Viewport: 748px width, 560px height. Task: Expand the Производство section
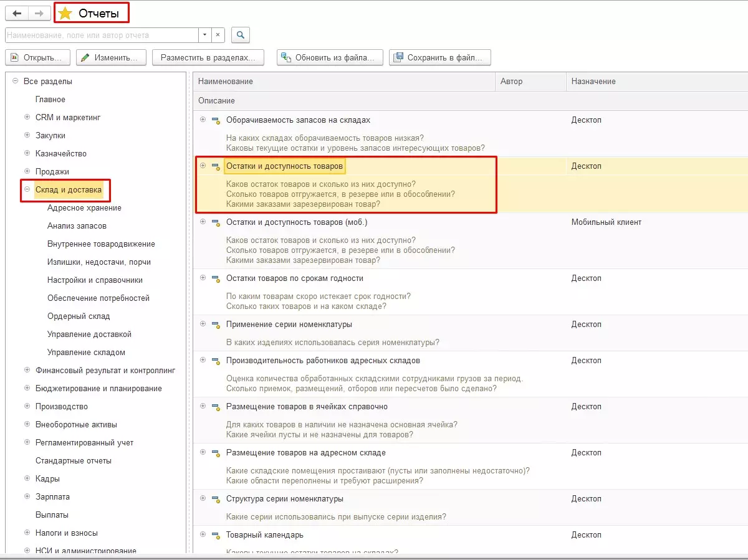pos(27,406)
